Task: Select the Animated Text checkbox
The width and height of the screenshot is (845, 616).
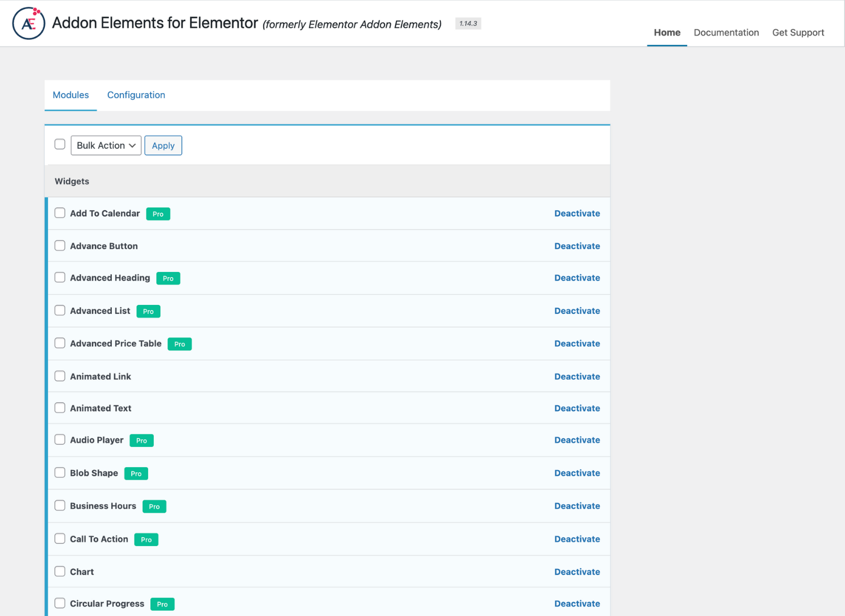Action: point(60,408)
